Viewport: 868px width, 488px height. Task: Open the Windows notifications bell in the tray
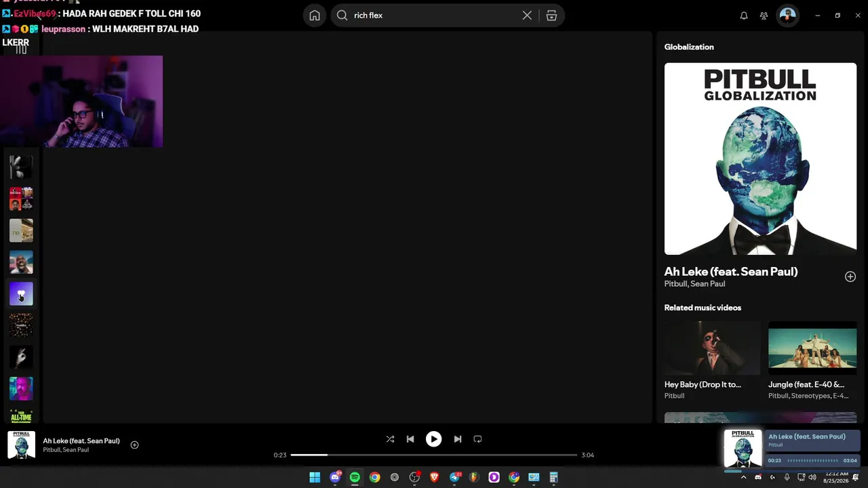[x=856, y=477]
